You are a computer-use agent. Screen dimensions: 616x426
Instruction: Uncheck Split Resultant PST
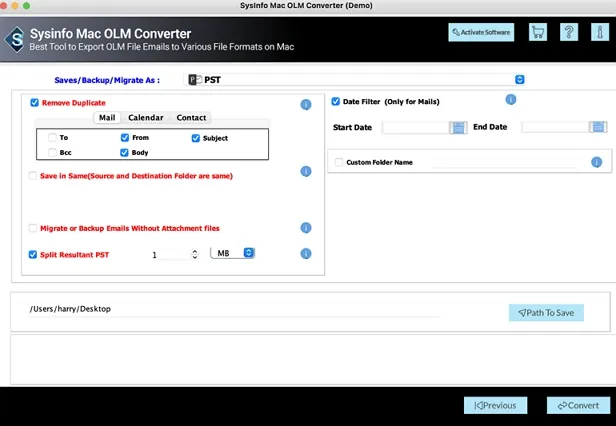coord(33,255)
